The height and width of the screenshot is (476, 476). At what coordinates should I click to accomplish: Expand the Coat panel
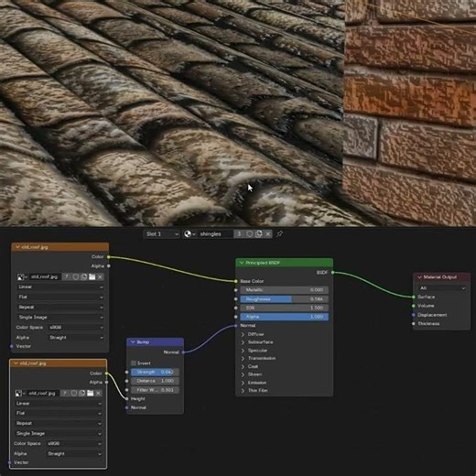point(243,366)
